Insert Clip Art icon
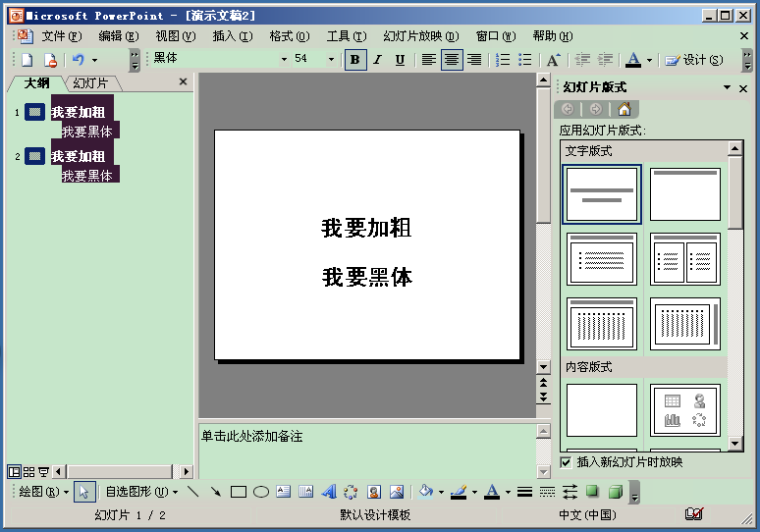Viewport: 760px width, 532px height. click(x=374, y=493)
